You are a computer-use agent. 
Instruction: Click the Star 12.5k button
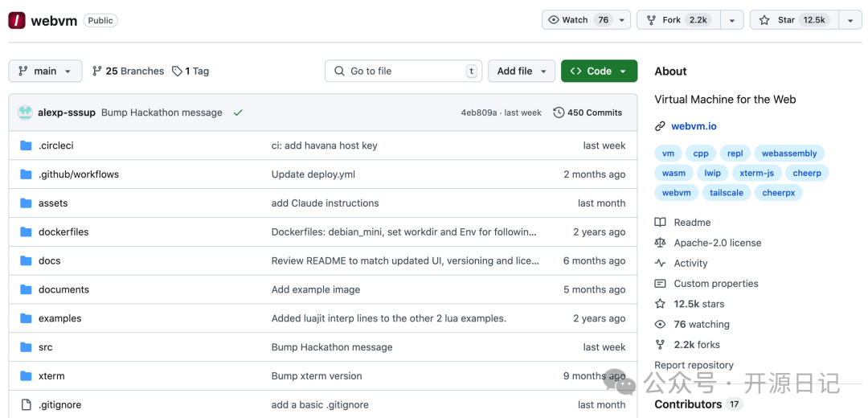794,20
